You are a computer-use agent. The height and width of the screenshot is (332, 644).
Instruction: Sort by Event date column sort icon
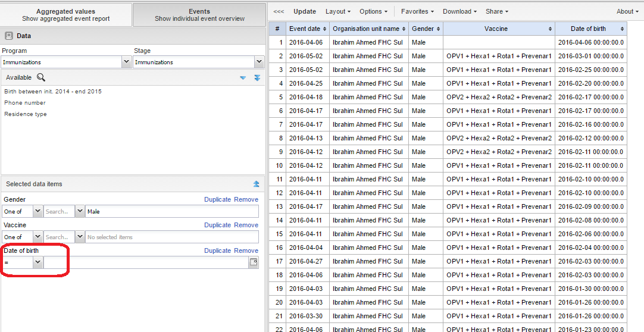click(x=324, y=29)
